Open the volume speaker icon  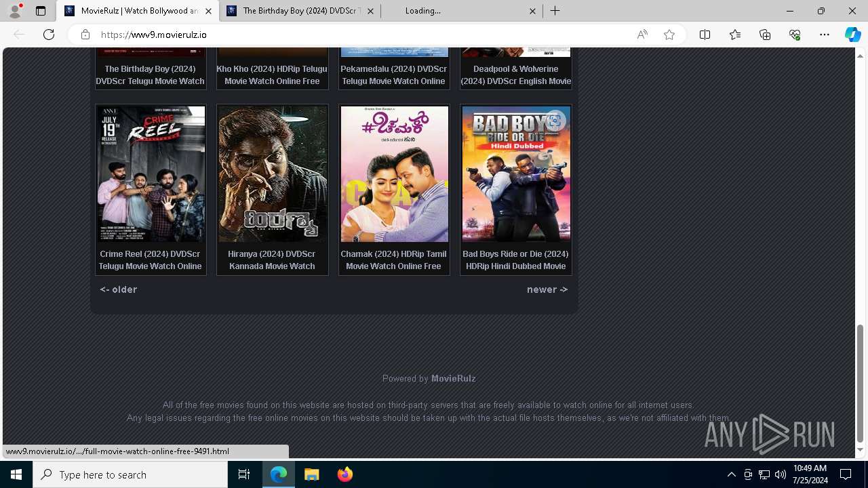(x=780, y=474)
